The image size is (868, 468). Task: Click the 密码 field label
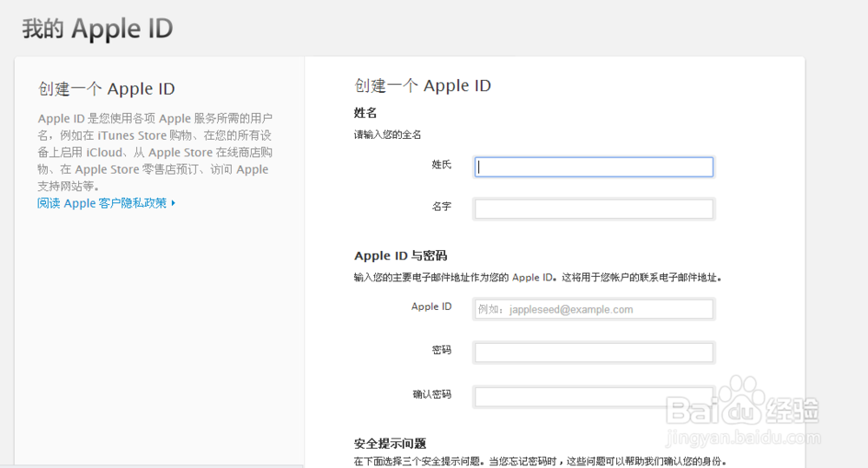(x=441, y=350)
